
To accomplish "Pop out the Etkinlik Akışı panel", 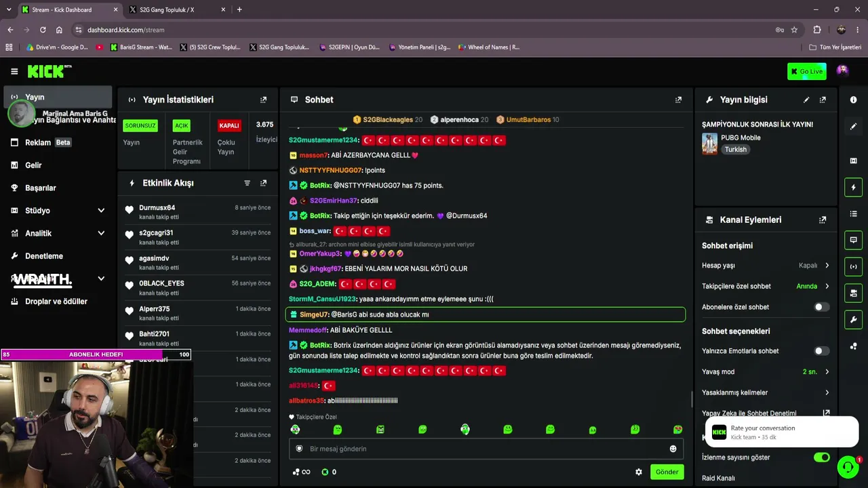I will point(264,183).
